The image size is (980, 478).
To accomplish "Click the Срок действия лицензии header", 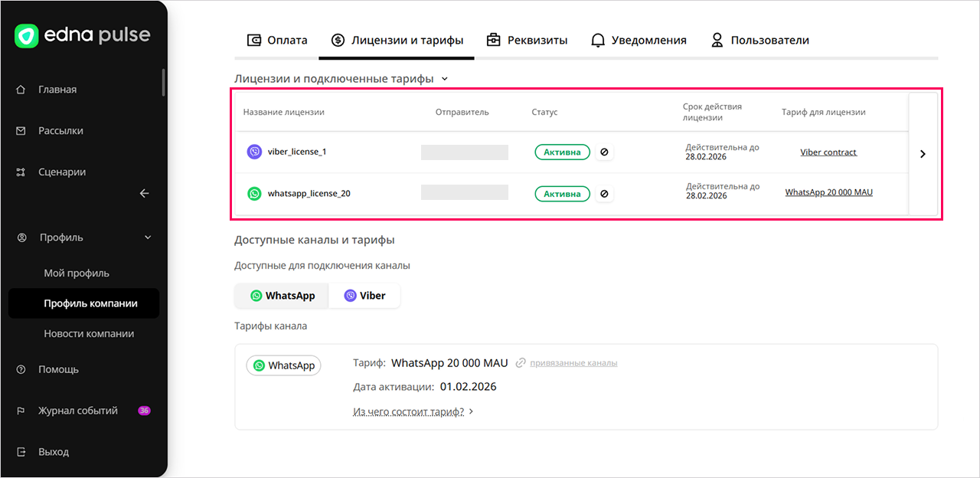I will [712, 112].
